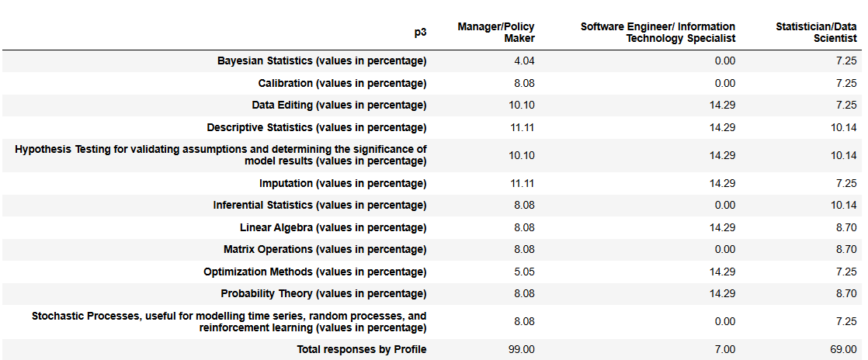This screenshot has height=360, width=868.
Task: Select the Total responses by Profile label
Action: (x=361, y=349)
